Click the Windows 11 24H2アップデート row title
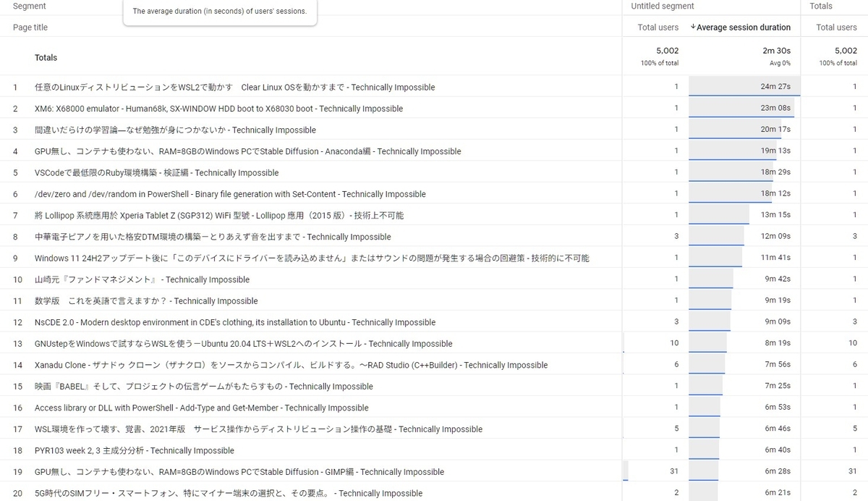868x501 pixels. click(x=312, y=258)
